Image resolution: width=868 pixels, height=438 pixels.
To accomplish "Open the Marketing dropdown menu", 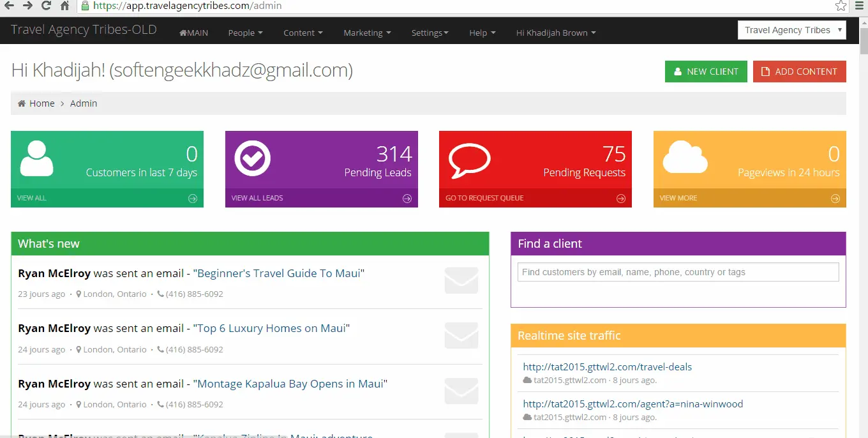I will (367, 33).
